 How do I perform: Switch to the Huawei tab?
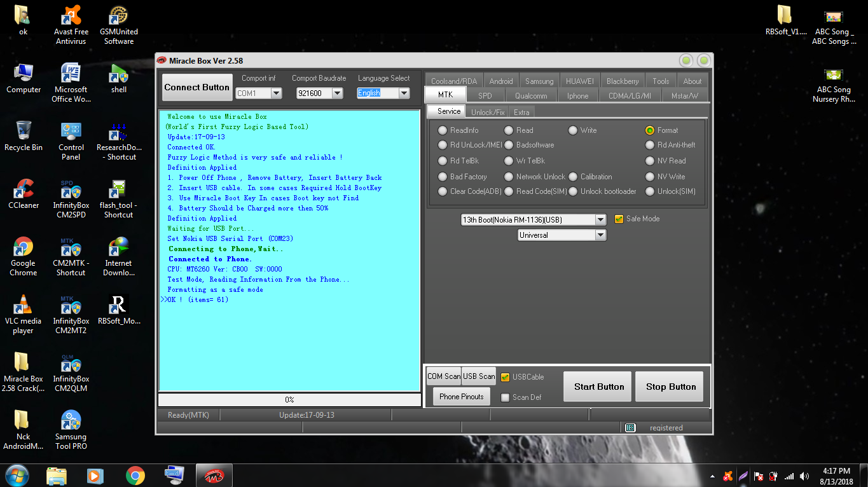(580, 81)
